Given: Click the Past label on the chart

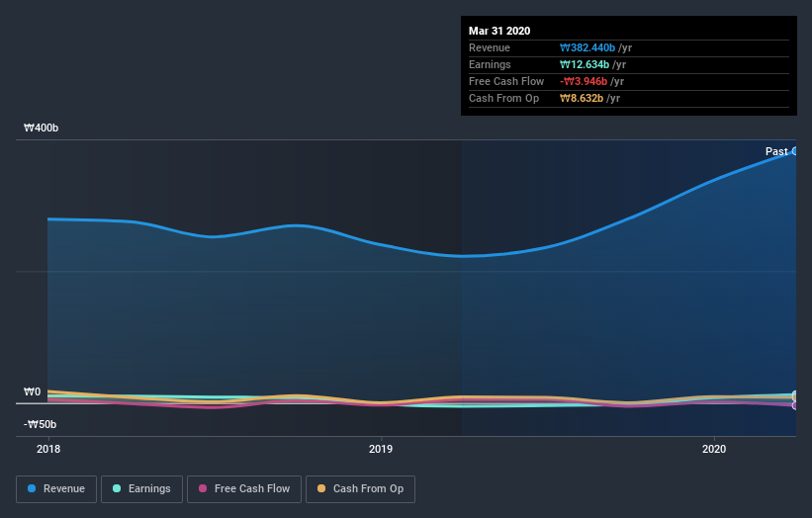Looking at the screenshot, I should tap(776, 151).
